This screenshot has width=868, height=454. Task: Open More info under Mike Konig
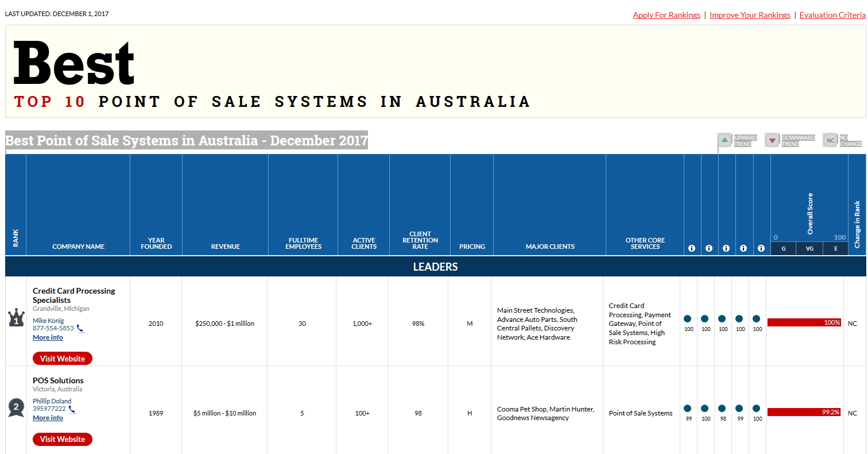[x=48, y=337]
